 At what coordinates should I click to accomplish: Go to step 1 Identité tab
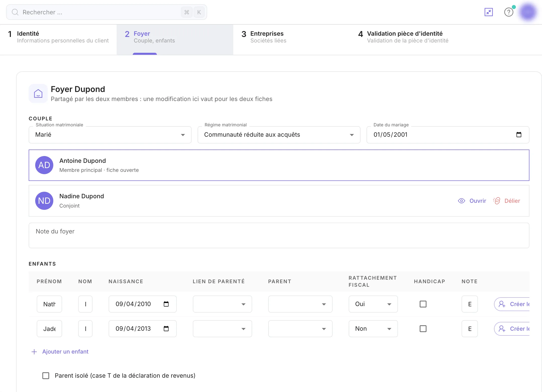click(58, 40)
